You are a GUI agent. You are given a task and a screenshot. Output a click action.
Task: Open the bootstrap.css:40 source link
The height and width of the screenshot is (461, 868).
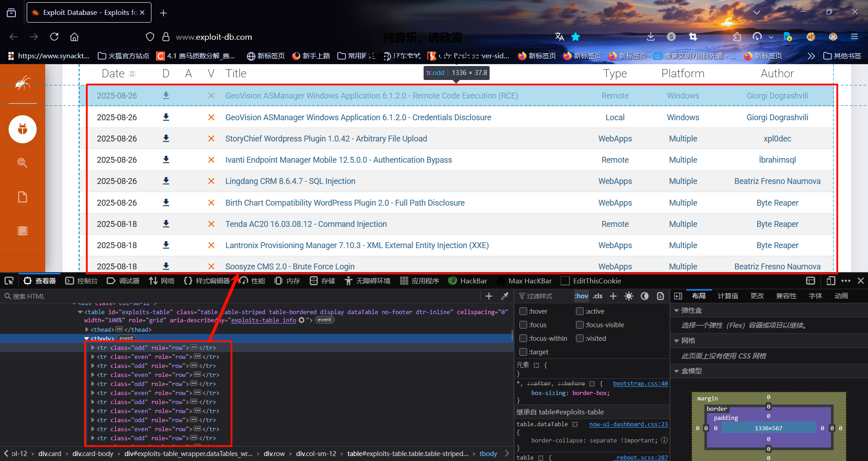[640, 383]
